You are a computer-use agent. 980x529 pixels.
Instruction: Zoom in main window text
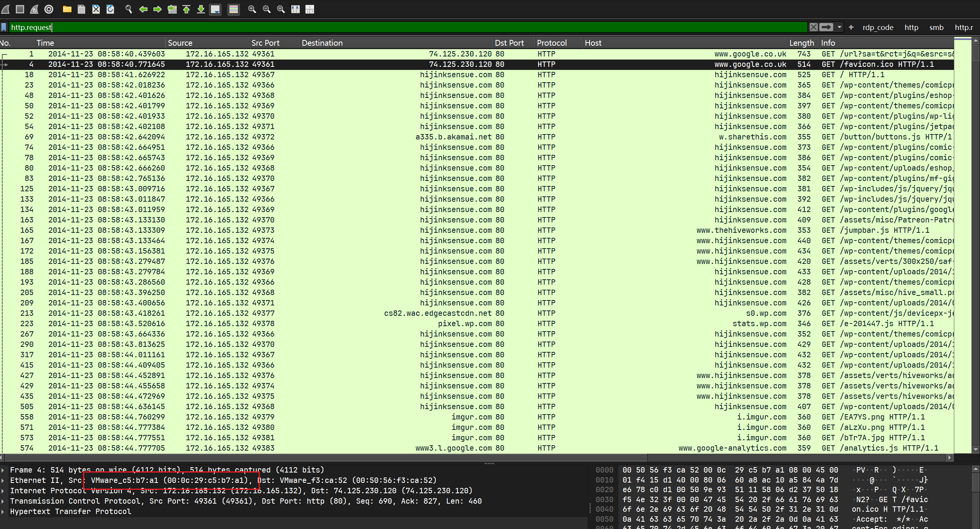[252, 9]
